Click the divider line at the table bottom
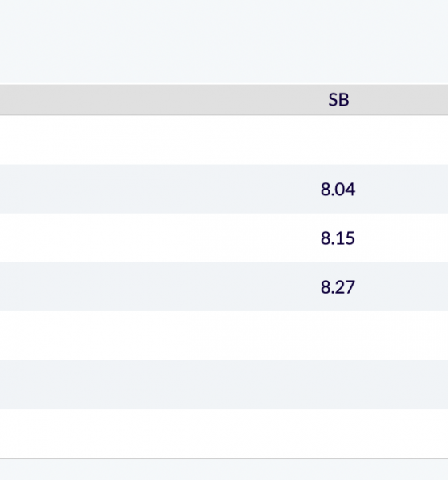This screenshot has width=448, height=480. click(x=224, y=458)
